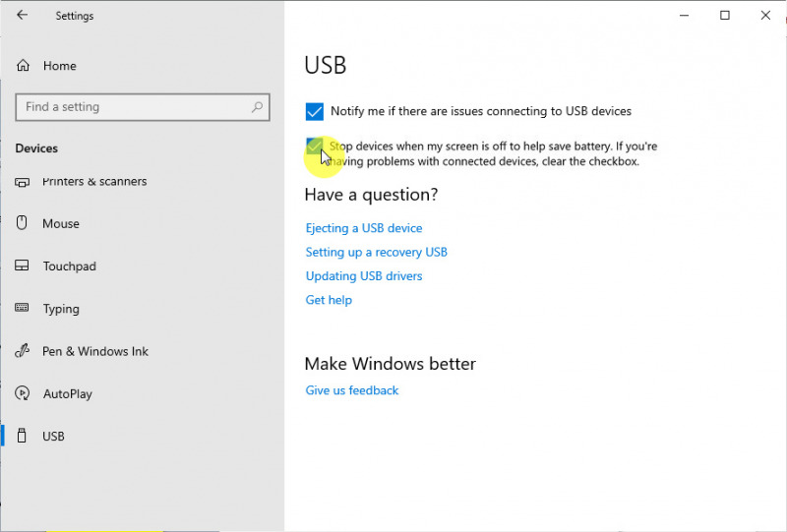Screen dimensions: 787x532
Task: Select the Mouse icon in sidebar
Action: click(22, 223)
